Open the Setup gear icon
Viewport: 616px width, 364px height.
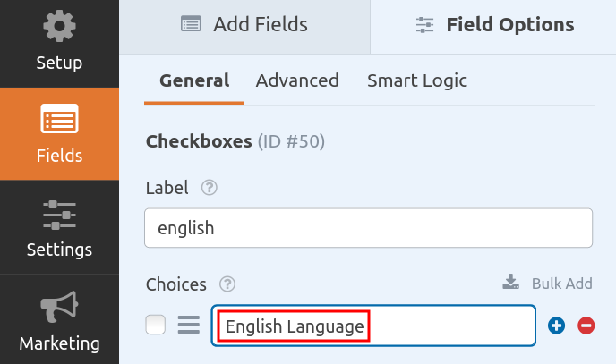59,27
